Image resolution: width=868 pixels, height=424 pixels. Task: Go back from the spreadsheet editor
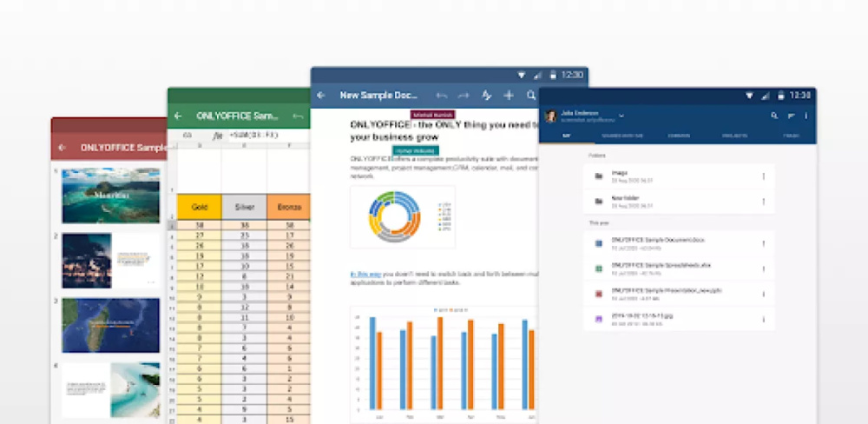pyautogui.click(x=178, y=116)
